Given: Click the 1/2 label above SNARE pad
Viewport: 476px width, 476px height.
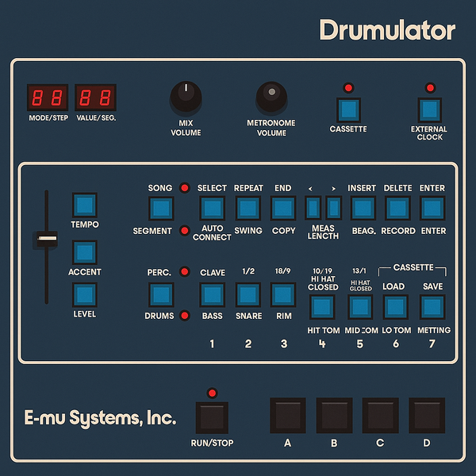Looking at the screenshot, I should [248, 271].
